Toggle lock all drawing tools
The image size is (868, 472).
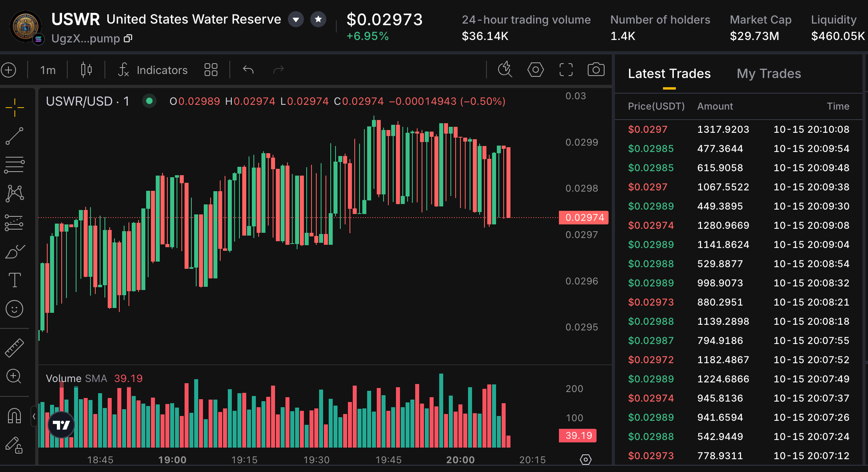[14, 445]
